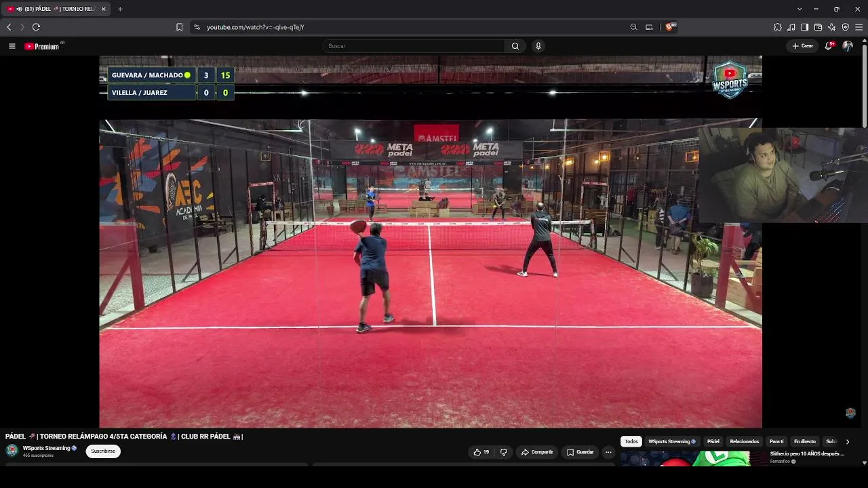Open WSports Streaming channel avatar
Screen dimensions: 868x488
coord(12,451)
